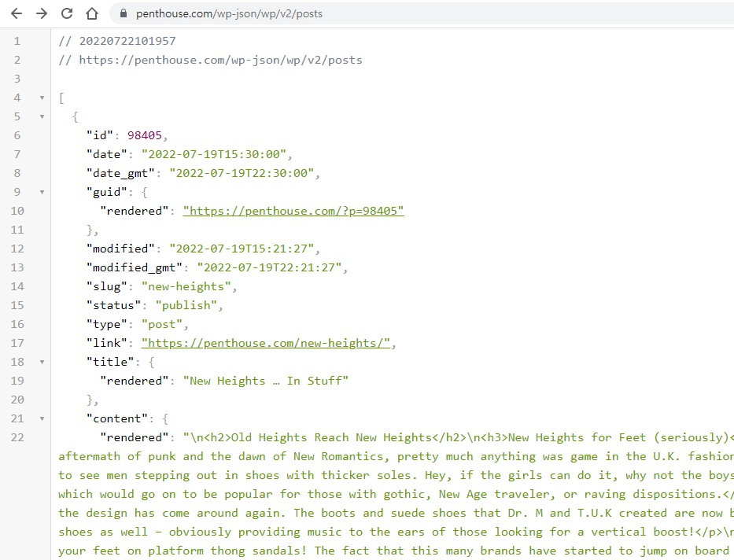Screen dimensions: 734x560
Task: Click the "id" key on line 6
Action: (x=99, y=135)
